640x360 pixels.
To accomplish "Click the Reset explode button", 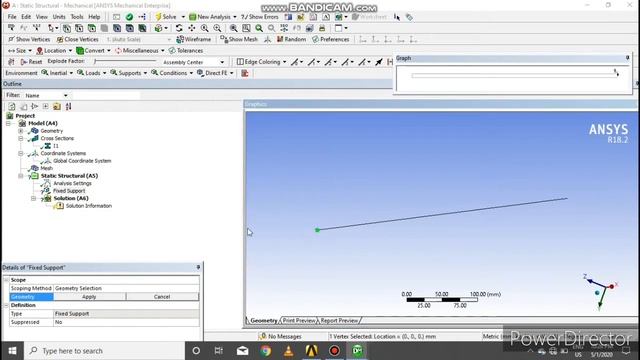I will pos(31,62).
